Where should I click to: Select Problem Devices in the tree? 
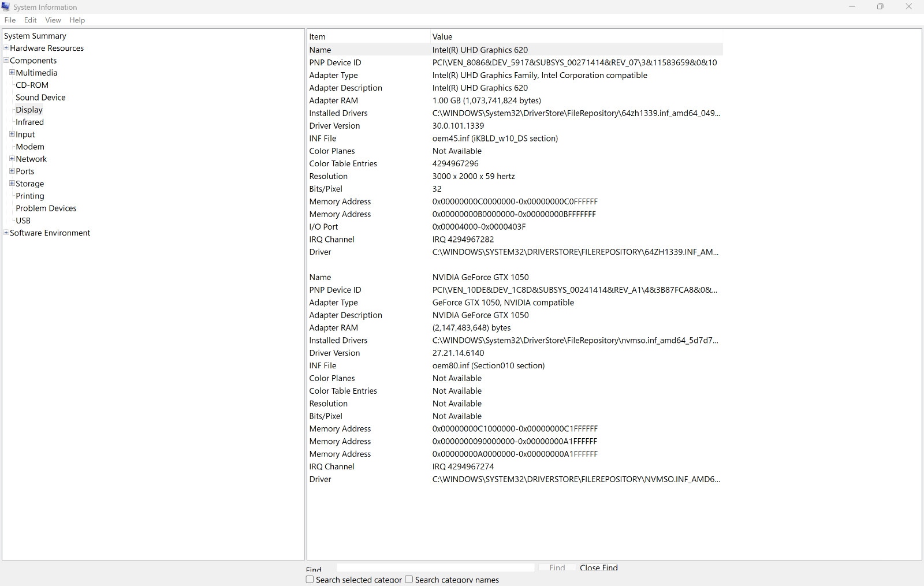(46, 208)
